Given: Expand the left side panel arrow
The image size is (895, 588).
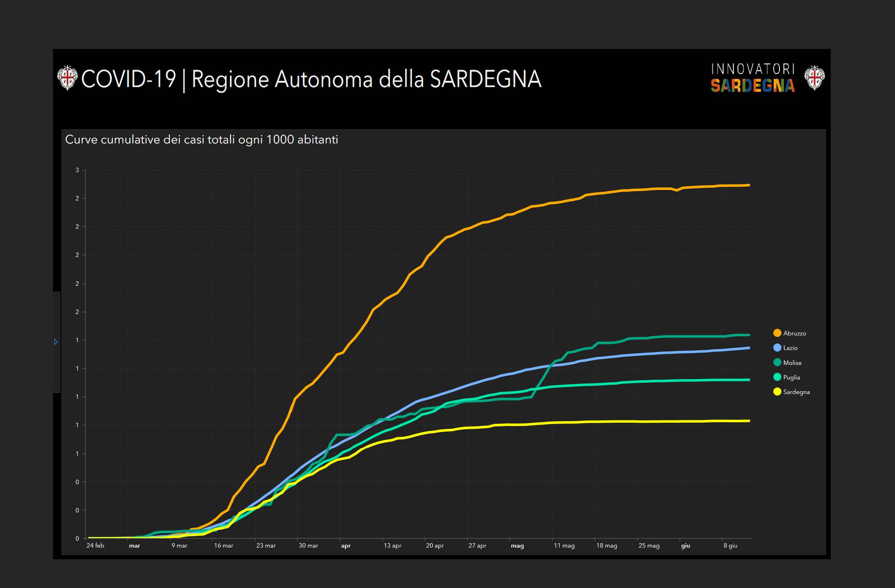Looking at the screenshot, I should pos(56,342).
